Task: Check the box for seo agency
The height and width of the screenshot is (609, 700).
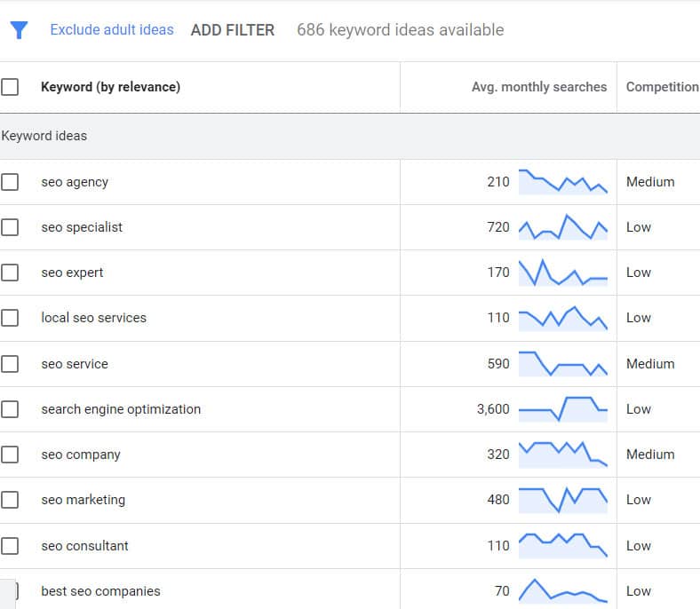Action: (10, 182)
